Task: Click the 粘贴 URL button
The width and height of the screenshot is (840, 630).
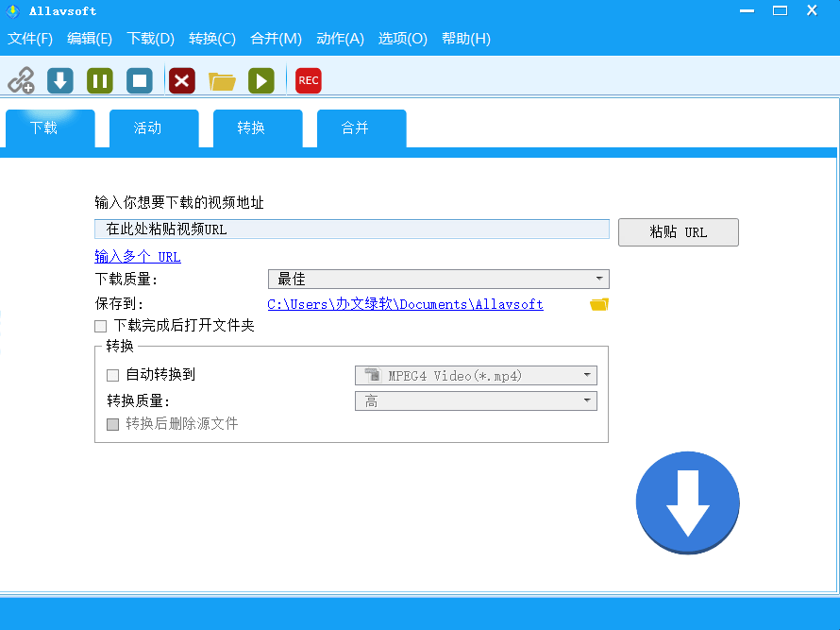Action: (x=679, y=232)
